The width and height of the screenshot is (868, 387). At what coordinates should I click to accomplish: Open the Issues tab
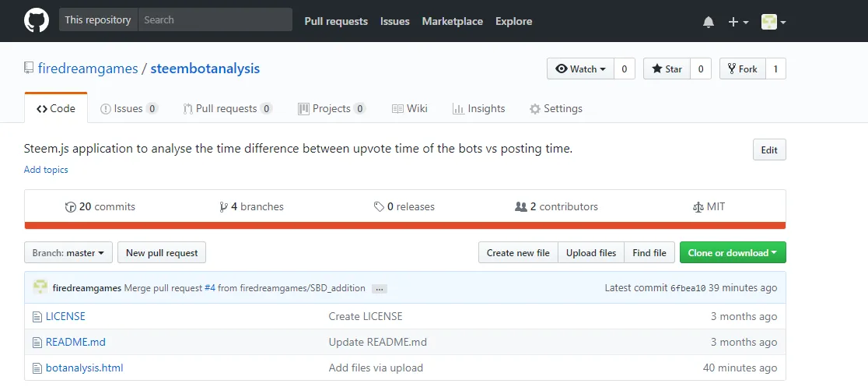point(129,109)
